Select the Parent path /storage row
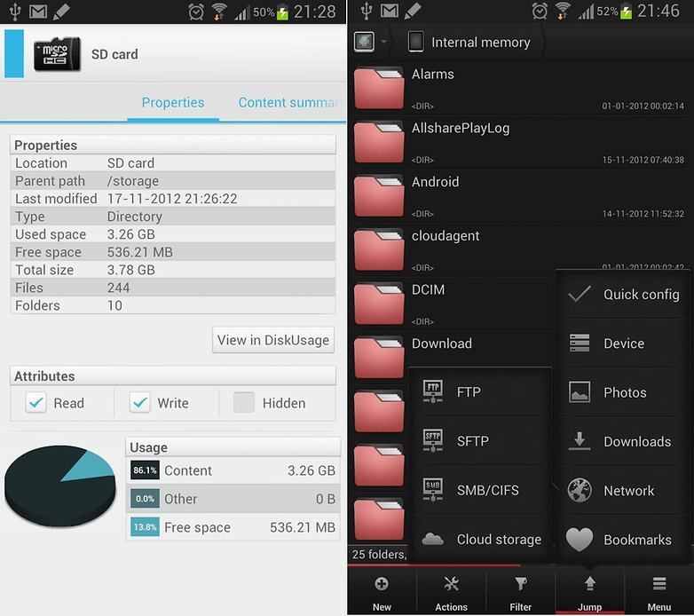Viewport: 694px width, 616px height. 173,181
